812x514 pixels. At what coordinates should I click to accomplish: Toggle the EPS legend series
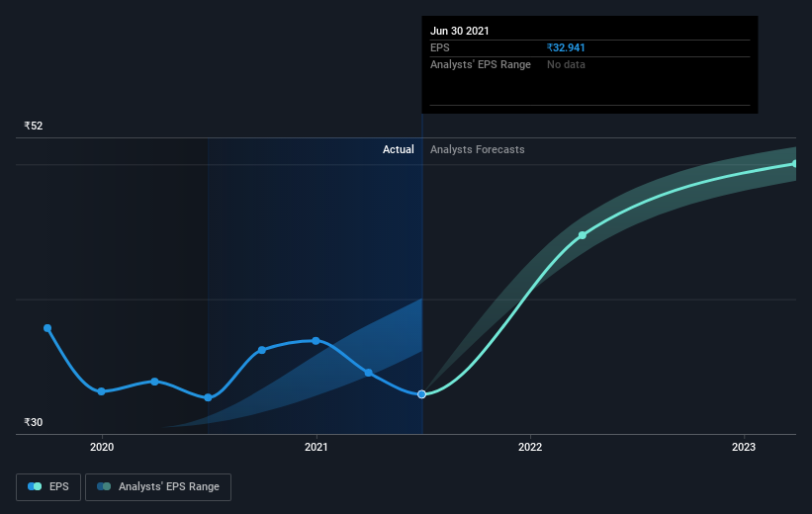click(48, 486)
